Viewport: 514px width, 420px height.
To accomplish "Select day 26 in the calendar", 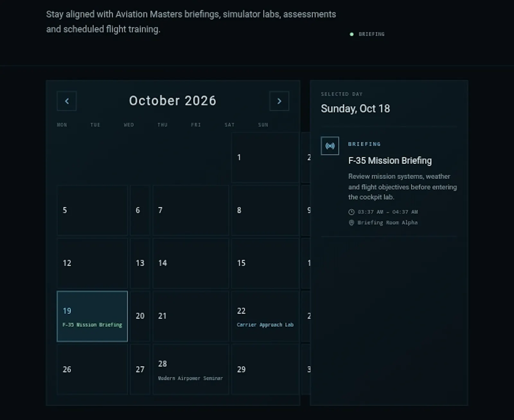I will (x=92, y=369).
